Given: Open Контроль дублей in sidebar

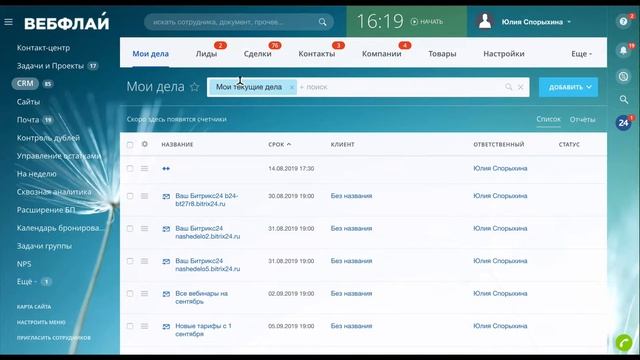Looking at the screenshot, I should point(48,138).
